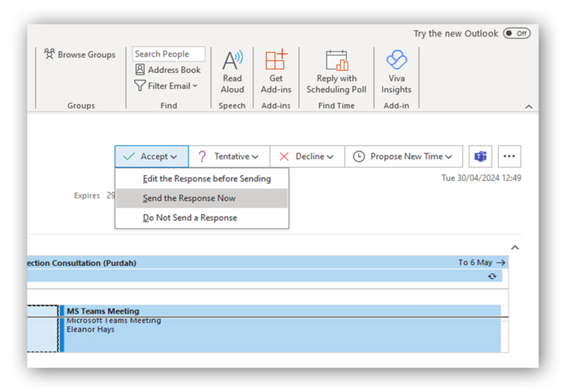Select Edit the Response before Sending
The height and width of the screenshot is (392, 584).
click(x=202, y=178)
